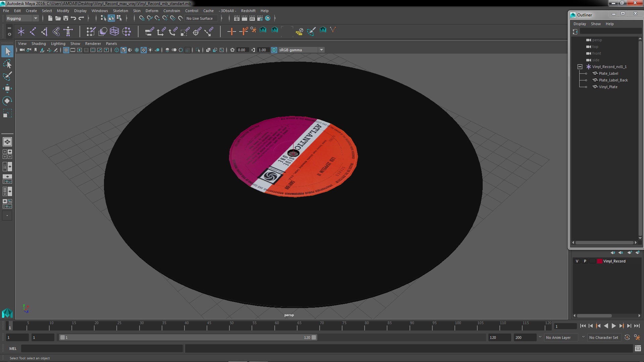Play the animation forwards
Screen dimensions: 644x362
[613, 326]
